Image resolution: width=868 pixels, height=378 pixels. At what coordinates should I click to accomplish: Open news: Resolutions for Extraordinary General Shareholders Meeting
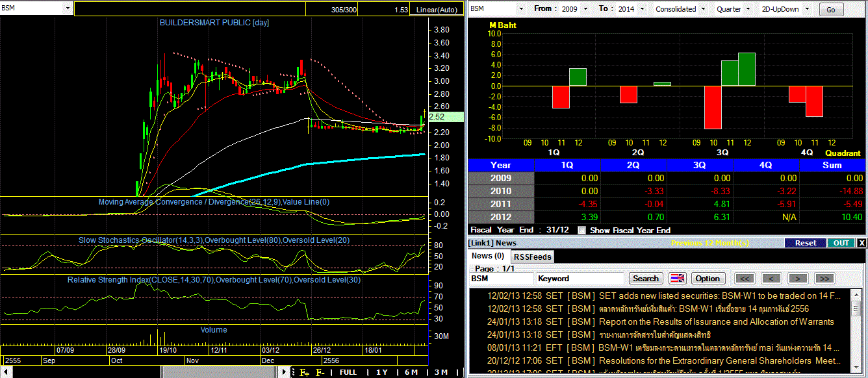point(664,360)
